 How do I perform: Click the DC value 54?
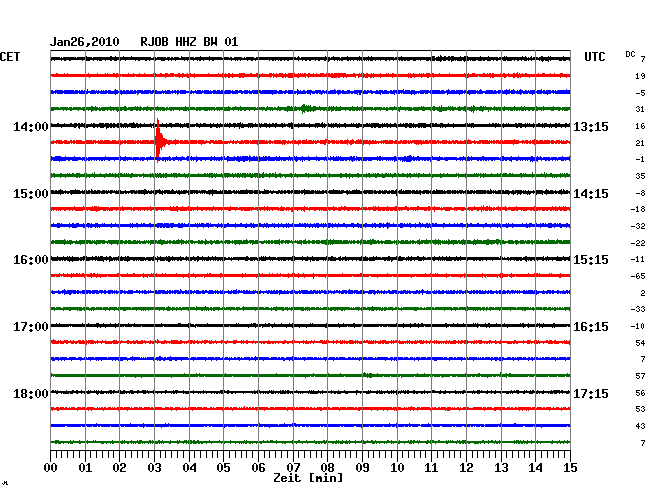click(x=640, y=343)
